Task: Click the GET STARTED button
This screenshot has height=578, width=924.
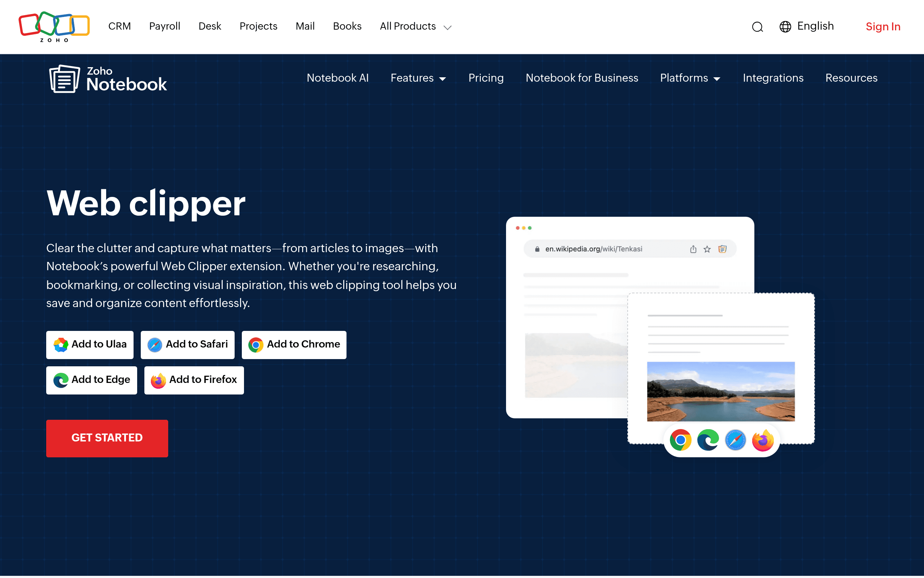Action: click(107, 439)
